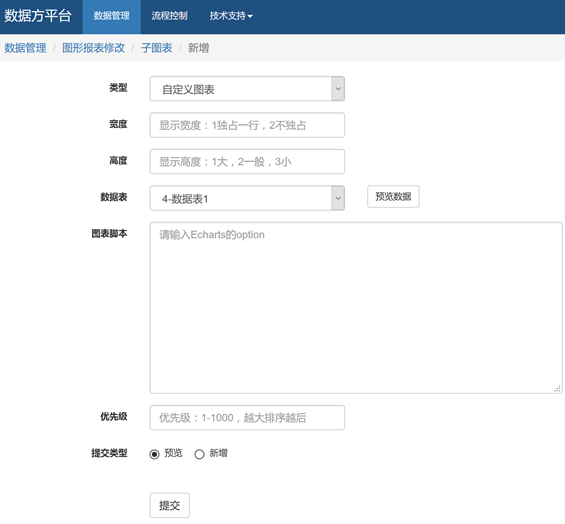565x524 pixels.
Task: Navigate to 子图表 breadcrumb
Action: 156,48
